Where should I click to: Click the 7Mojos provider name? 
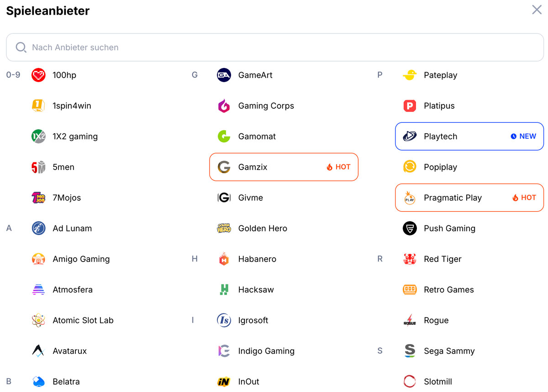tap(67, 198)
